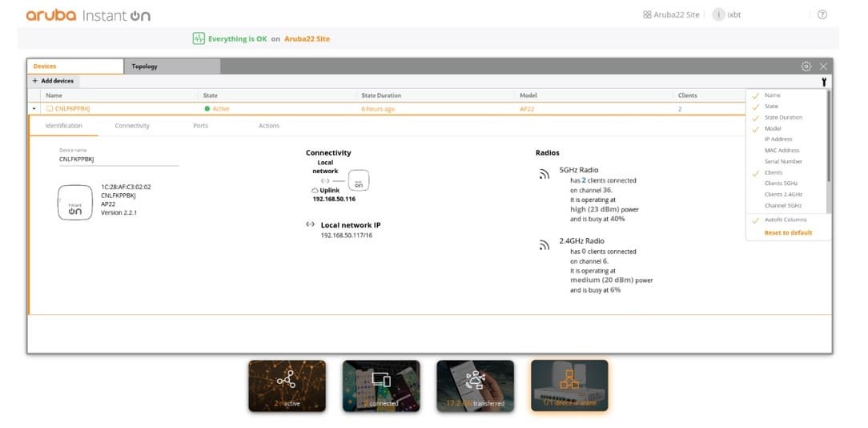Click the Aruba22 Site grid icon
Image resolution: width=868 pixels, height=428 pixels.
click(646, 15)
